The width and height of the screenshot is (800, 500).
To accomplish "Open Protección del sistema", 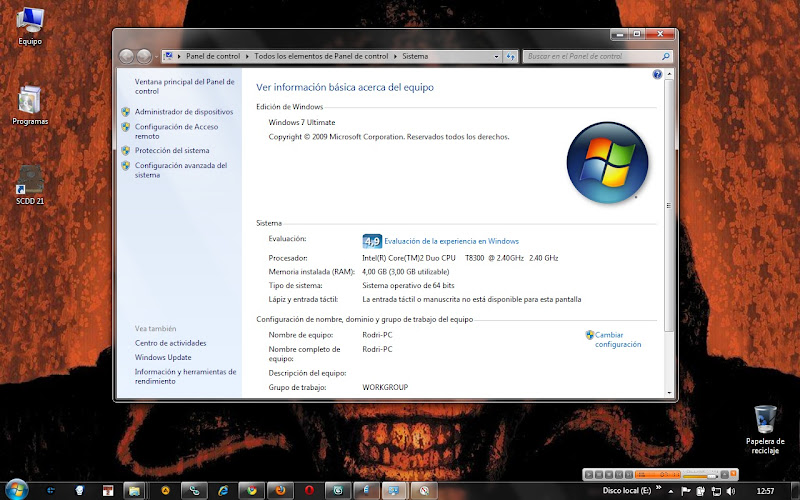I will click(x=172, y=151).
